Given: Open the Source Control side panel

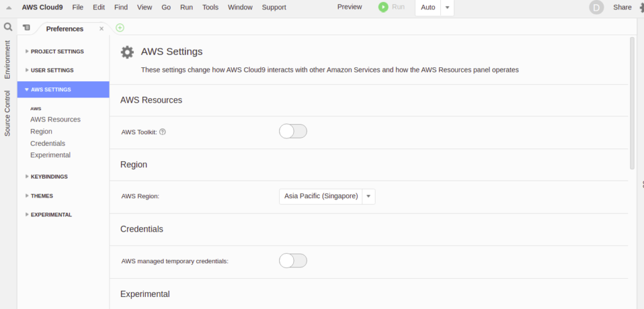Looking at the screenshot, I should [8, 113].
